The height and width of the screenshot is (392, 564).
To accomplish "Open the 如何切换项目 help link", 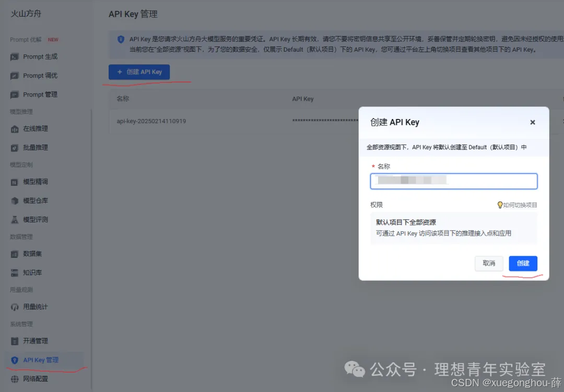I will pos(520,205).
